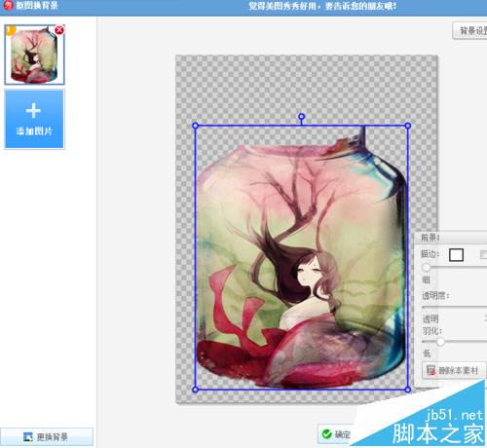Click the top-right selection corner handle

pos(408,126)
